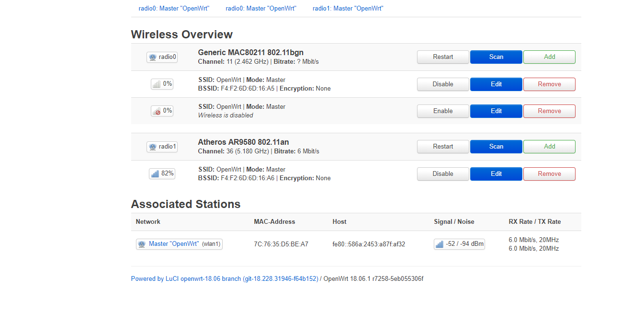
Task: Click the -52 / -94 dBm signal badge
Action: tap(459, 244)
